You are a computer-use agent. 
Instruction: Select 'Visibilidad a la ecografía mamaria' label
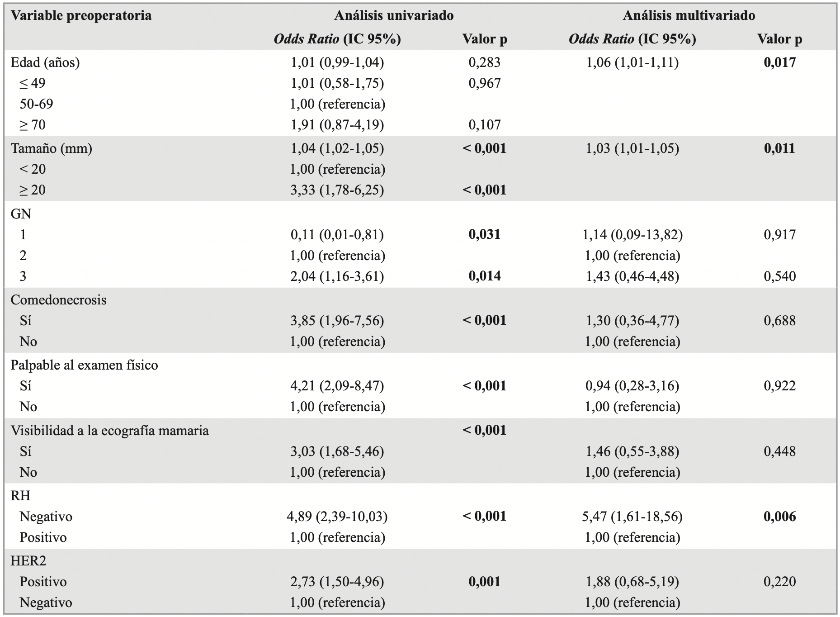pyautogui.click(x=109, y=430)
